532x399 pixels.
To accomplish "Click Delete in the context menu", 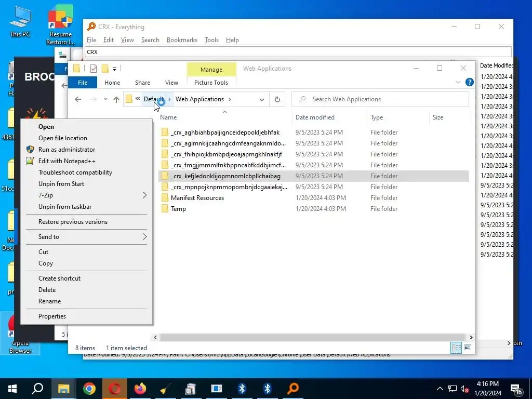I will [x=87, y=290].
